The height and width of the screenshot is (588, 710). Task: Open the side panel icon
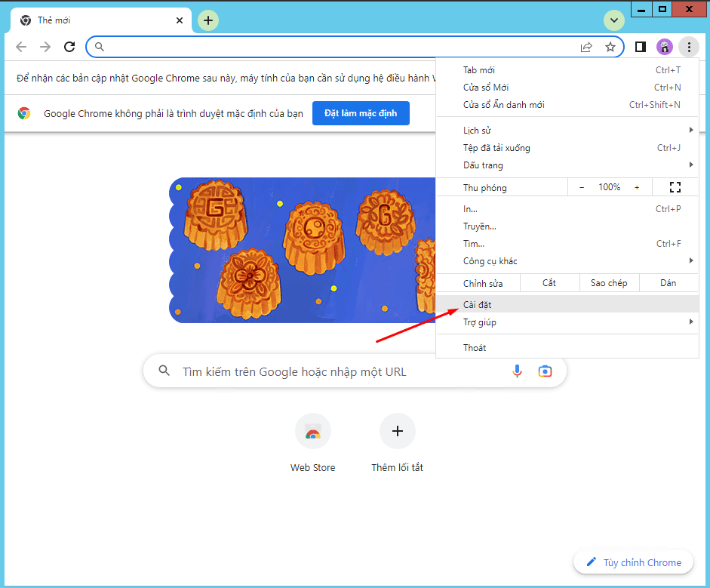[x=641, y=47]
